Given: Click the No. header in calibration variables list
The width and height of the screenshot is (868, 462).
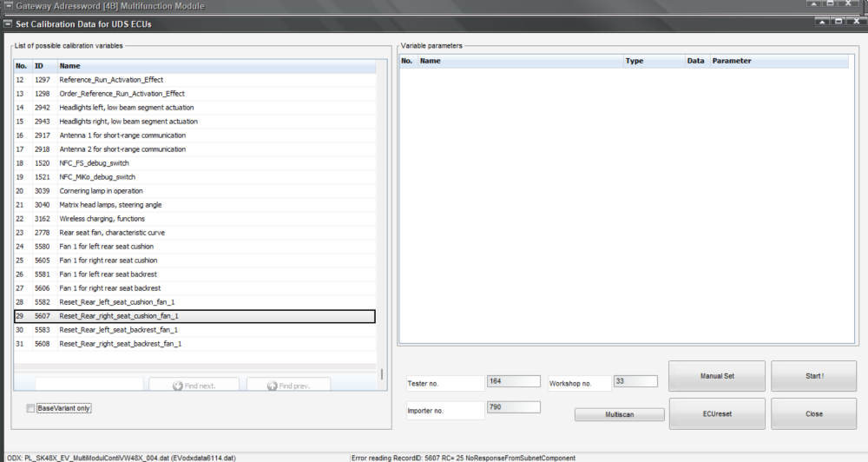Looking at the screenshot, I should click(x=23, y=66).
